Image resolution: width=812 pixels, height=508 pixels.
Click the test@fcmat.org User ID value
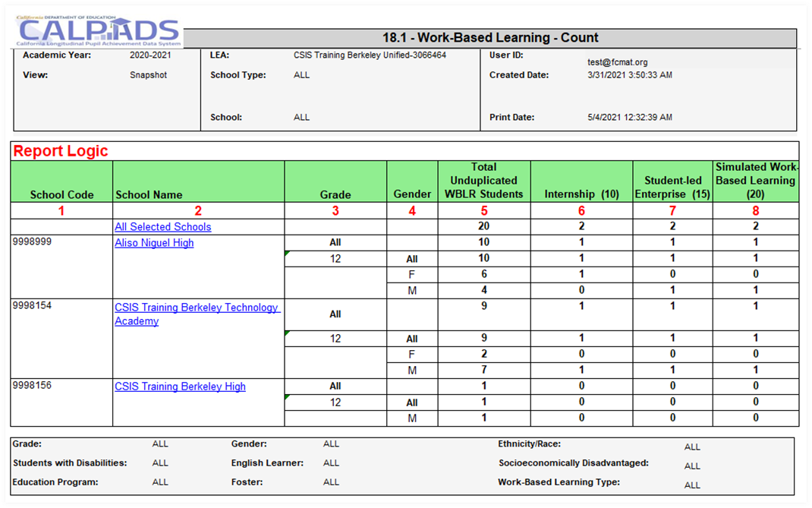pos(617,62)
